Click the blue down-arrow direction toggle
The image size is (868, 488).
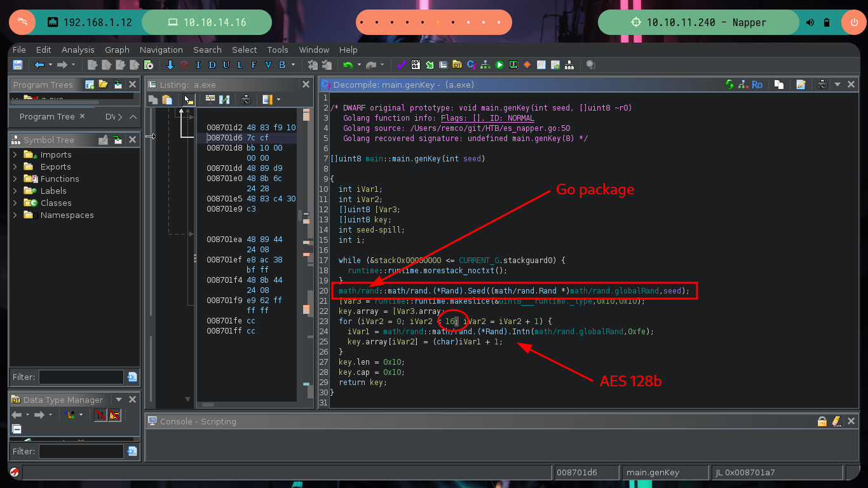pos(170,65)
